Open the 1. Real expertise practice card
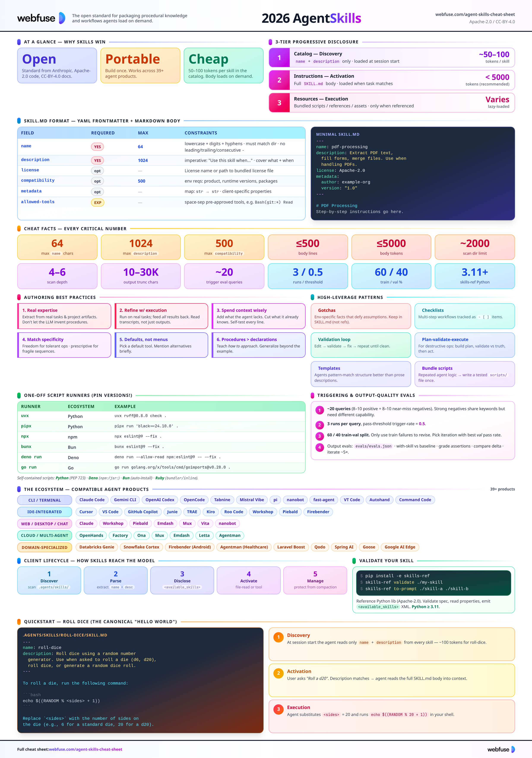The image size is (532, 758). click(64, 316)
